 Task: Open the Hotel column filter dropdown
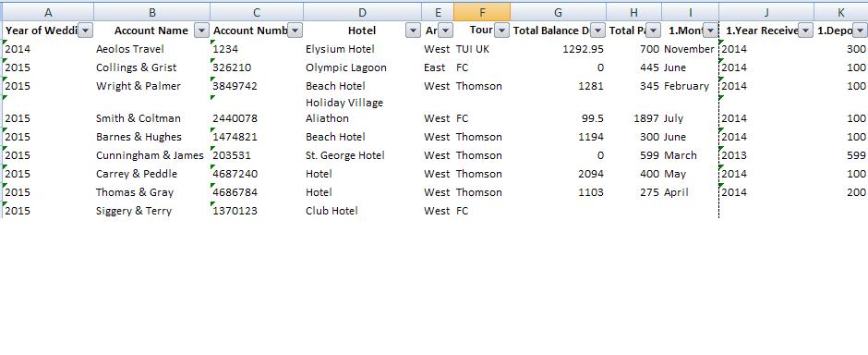[413, 31]
